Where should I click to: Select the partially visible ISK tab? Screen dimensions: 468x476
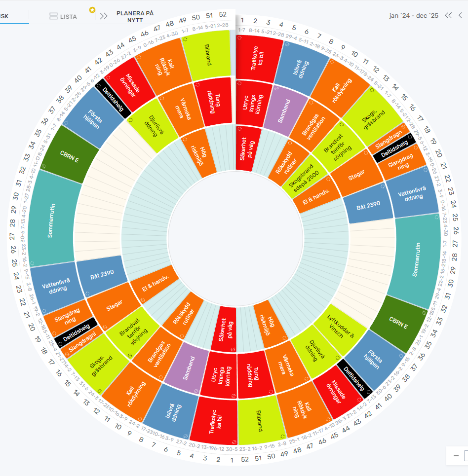pos(5,16)
